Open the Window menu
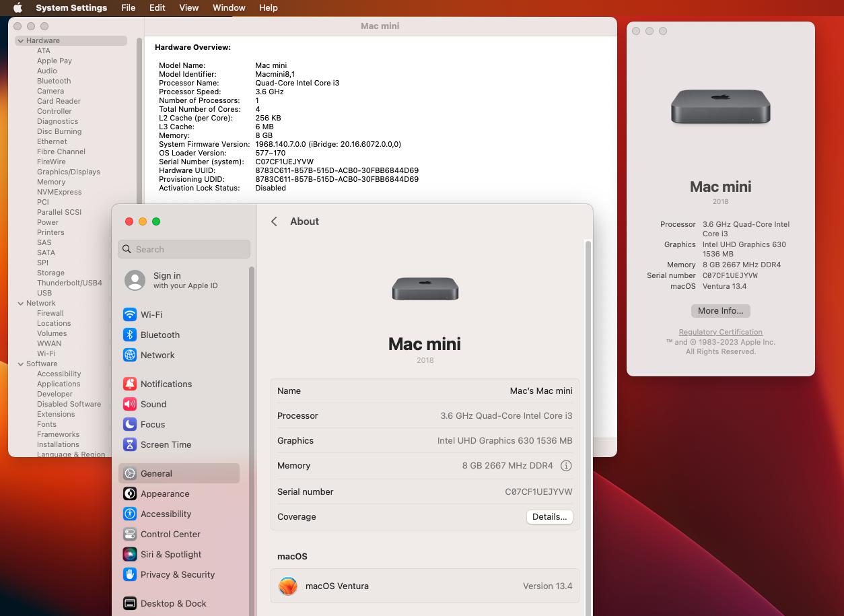 pos(229,7)
